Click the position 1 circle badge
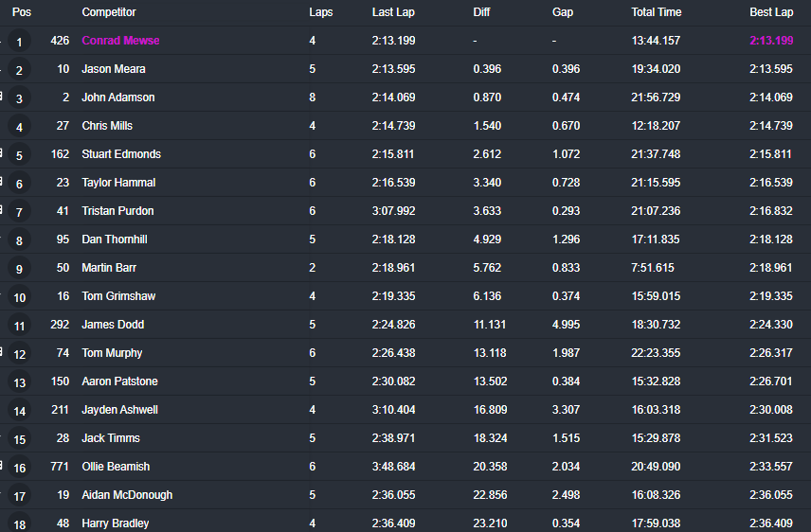 [19, 42]
